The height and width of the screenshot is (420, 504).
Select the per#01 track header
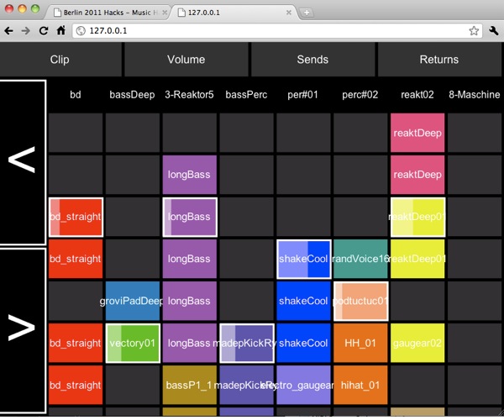[303, 95]
